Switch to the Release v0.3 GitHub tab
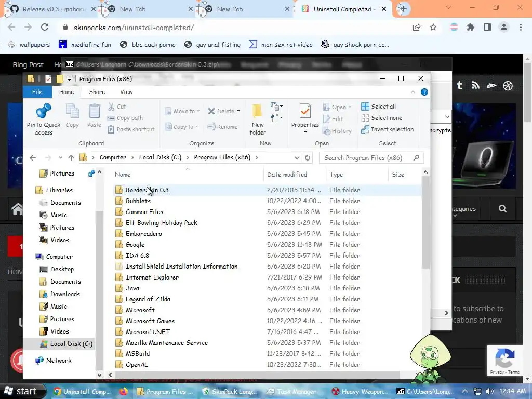Image resolution: width=532 pixels, height=399 pixels. 50,9
